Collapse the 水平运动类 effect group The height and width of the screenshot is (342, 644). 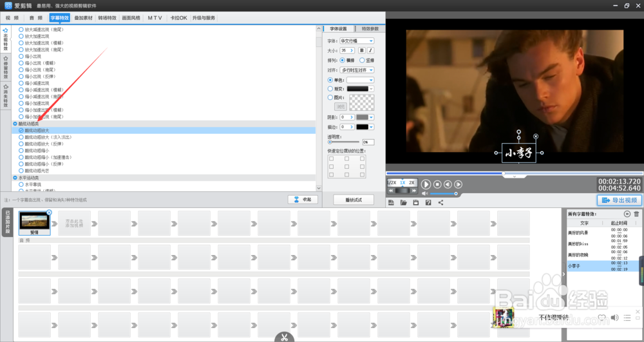(15, 178)
